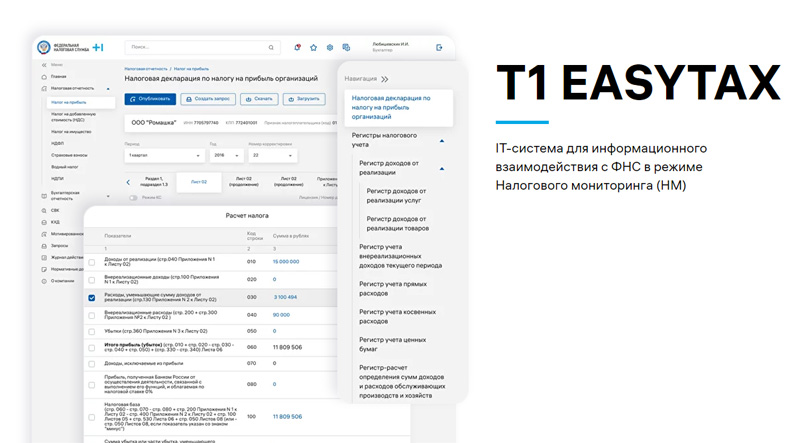Select Налог на имущество sidebar item
Image resolution: width=800 pixels, height=443 pixels.
point(71,132)
